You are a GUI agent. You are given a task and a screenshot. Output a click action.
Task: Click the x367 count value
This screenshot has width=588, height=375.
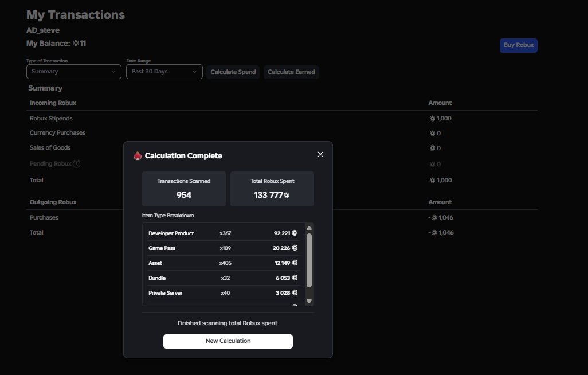[x=225, y=233]
